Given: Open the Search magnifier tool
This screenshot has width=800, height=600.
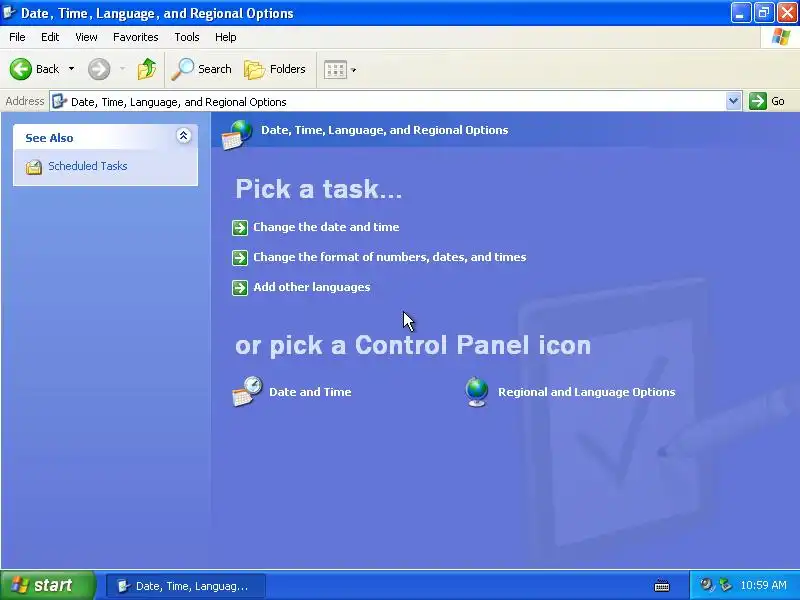Looking at the screenshot, I should (202, 69).
